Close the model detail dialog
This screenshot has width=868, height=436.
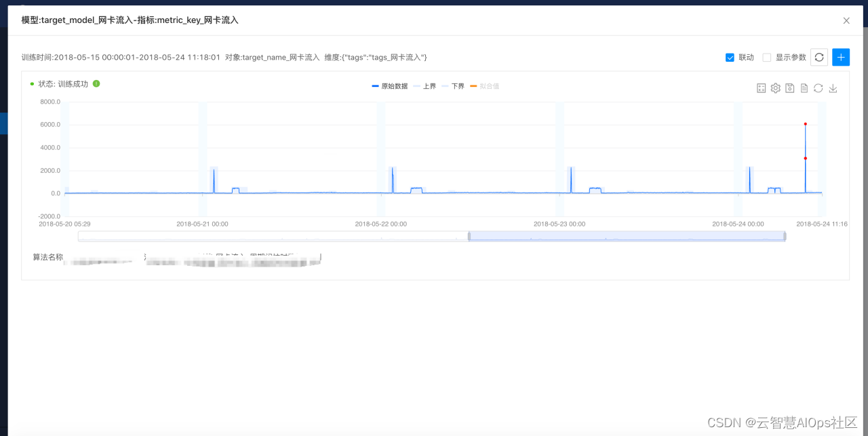[x=846, y=21]
